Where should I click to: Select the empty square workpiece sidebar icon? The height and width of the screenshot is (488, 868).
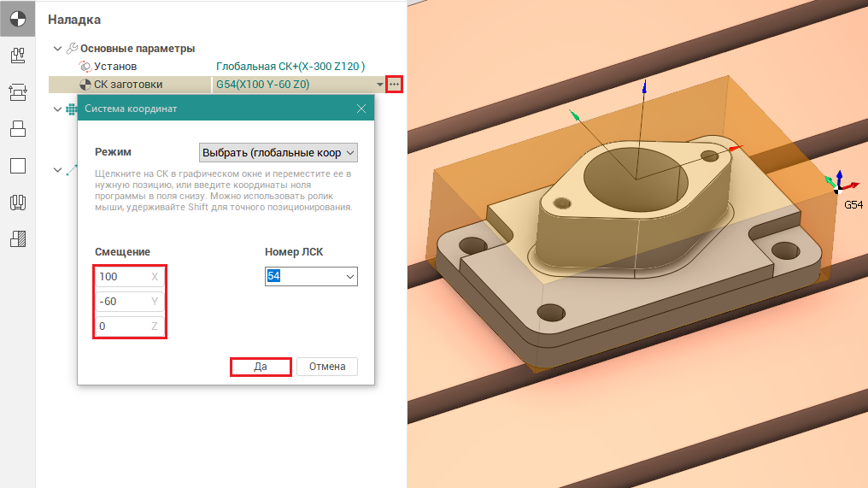tap(17, 165)
